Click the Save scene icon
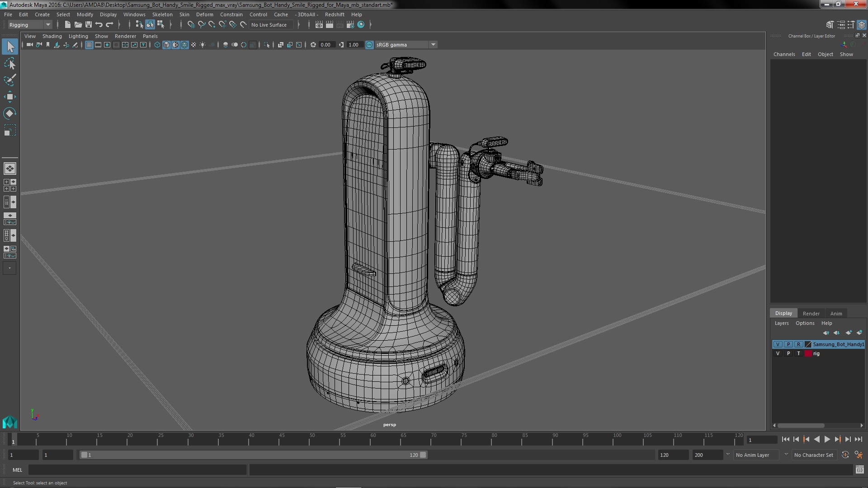This screenshot has width=868, height=488. [x=89, y=25]
